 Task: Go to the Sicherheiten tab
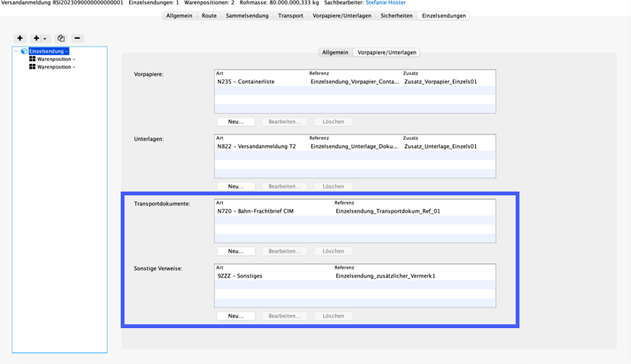[390, 15]
